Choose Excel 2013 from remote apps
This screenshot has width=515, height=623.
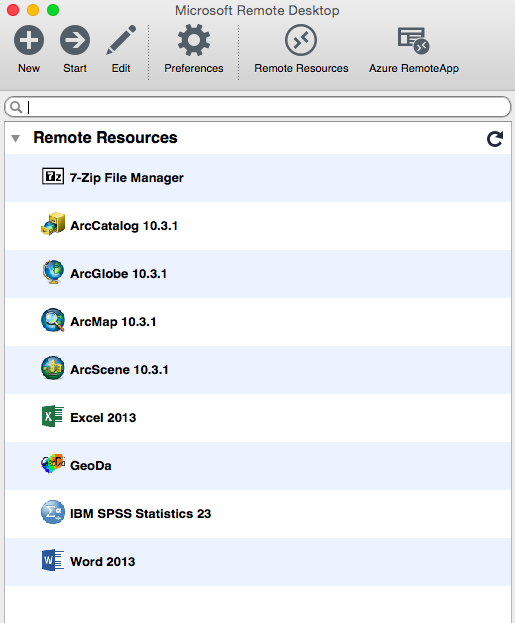(258, 418)
